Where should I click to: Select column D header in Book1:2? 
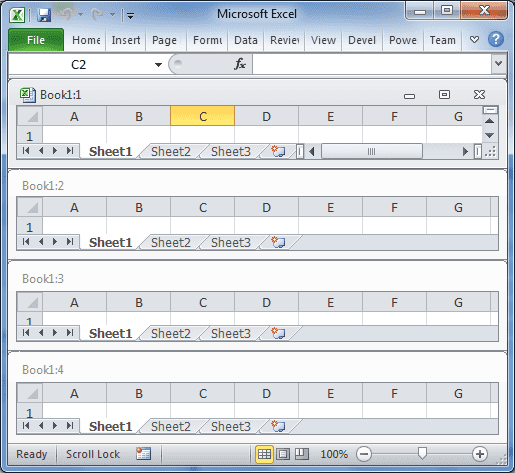click(266, 207)
